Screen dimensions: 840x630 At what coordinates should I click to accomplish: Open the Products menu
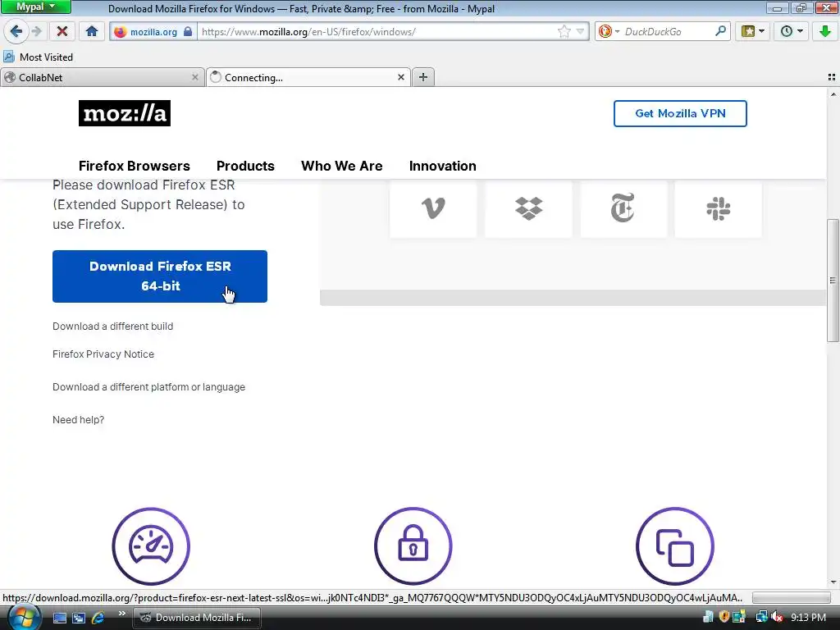245,166
